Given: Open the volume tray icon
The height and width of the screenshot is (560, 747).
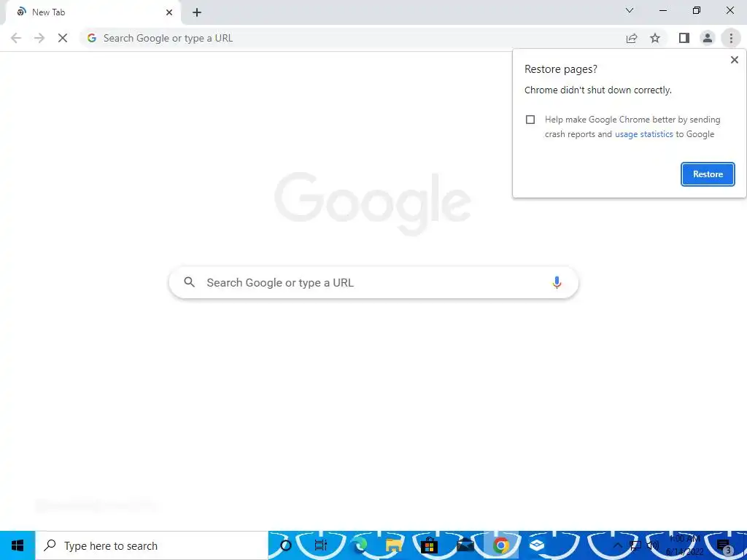Looking at the screenshot, I should 653,545.
